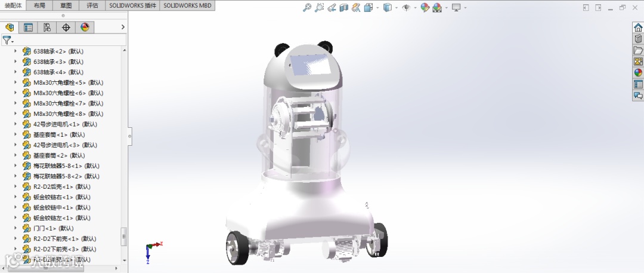Open SOLIDWORKS Resources home icon in task pane
This screenshot has height=273, width=644.
coord(638,27)
